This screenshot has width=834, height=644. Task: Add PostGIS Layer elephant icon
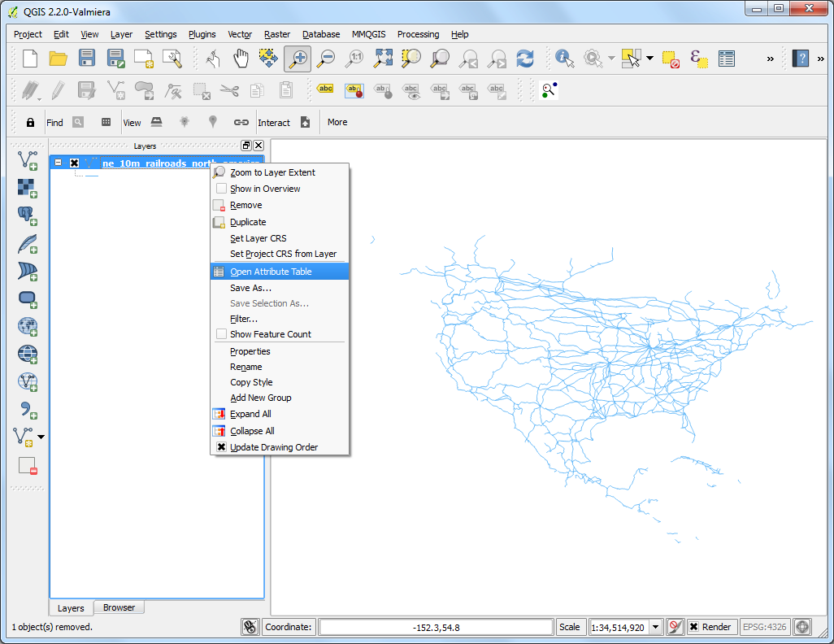(27, 215)
